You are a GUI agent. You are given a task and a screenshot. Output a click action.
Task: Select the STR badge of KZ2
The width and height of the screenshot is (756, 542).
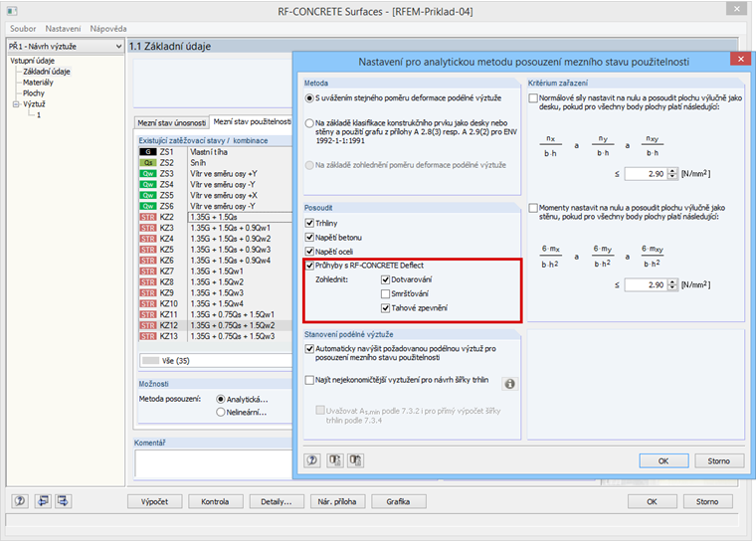148,217
